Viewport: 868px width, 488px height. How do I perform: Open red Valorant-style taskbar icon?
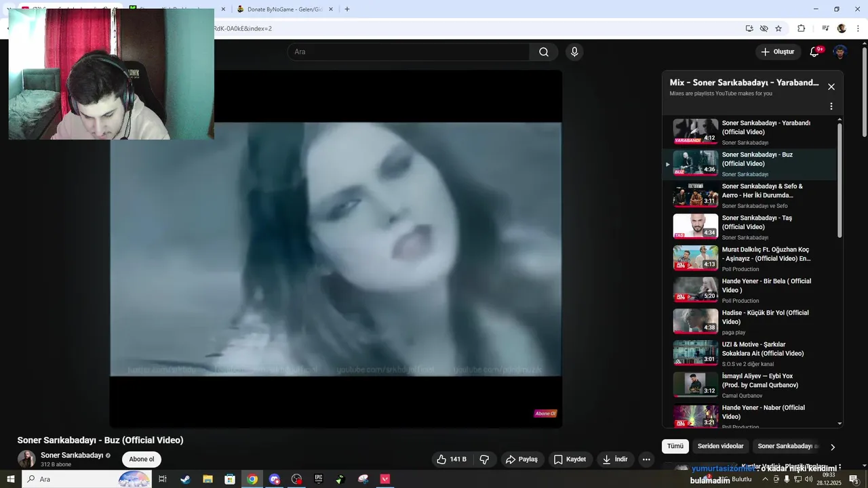[x=385, y=479]
